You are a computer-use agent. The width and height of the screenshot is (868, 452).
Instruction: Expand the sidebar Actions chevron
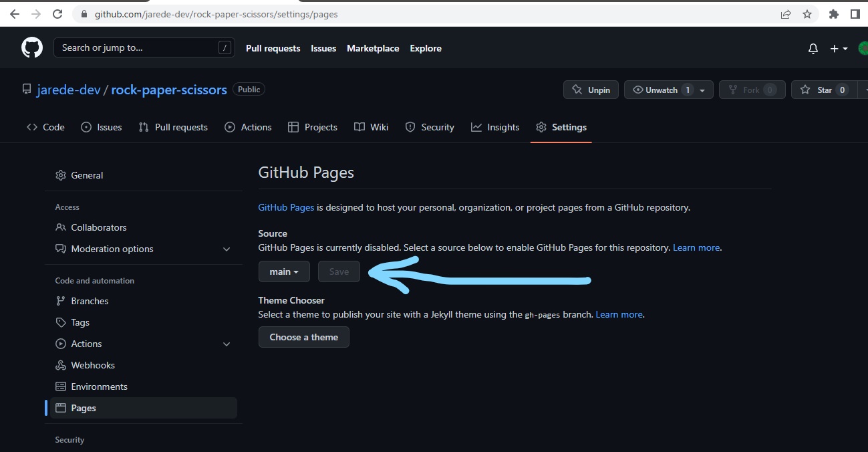pyautogui.click(x=227, y=344)
